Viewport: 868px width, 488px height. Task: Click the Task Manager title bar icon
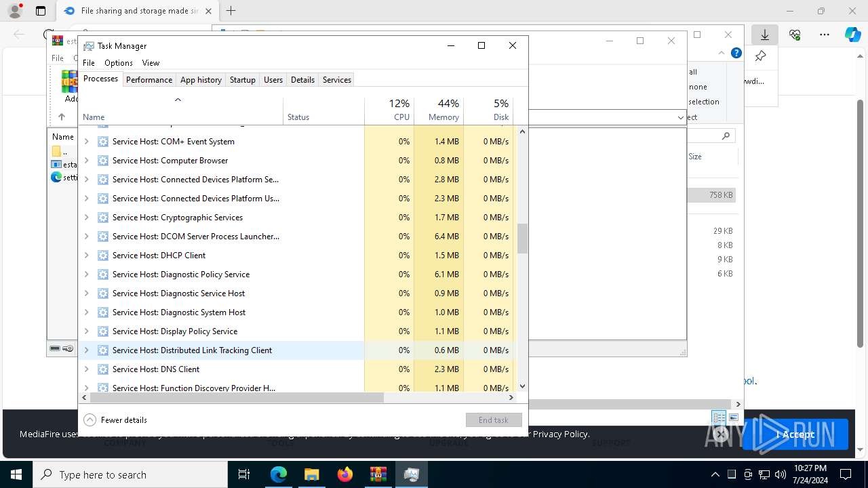pyautogui.click(x=88, y=45)
